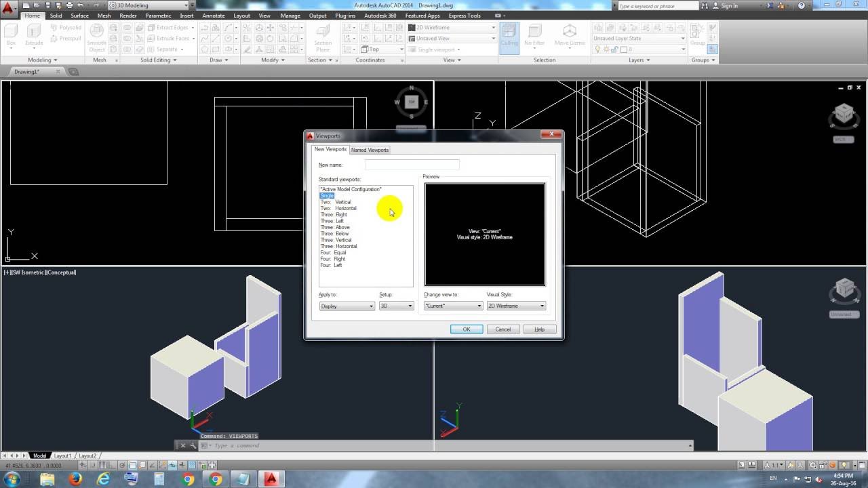Click the viewport Preview thumbnail
The height and width of the screenshot is (488, 868).
(x=485, y=235)
